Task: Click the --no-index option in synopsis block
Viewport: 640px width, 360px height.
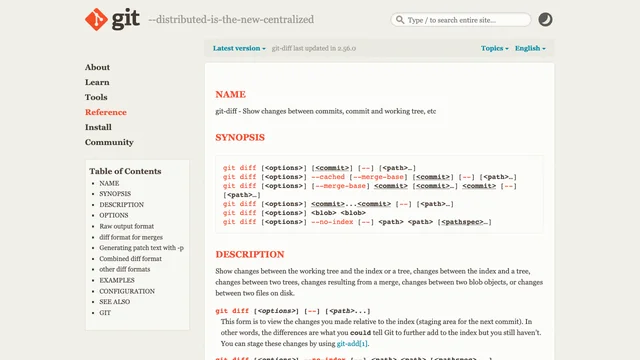Action: pos(332,222)
